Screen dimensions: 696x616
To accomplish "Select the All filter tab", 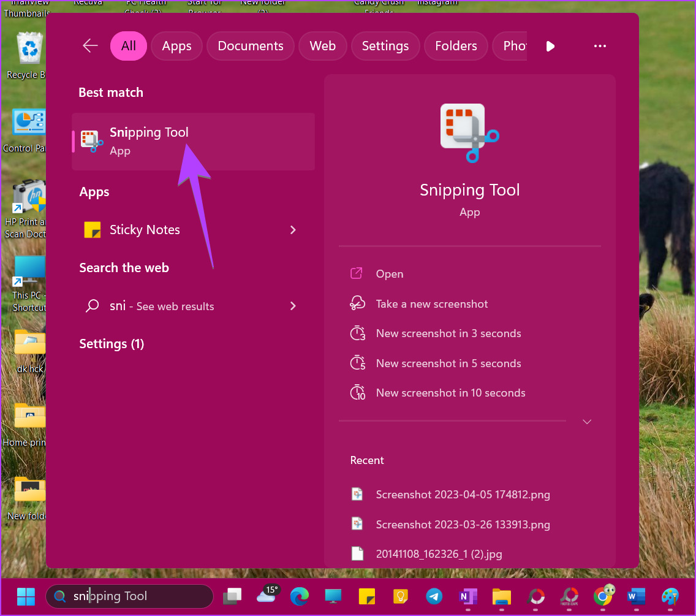I will 128,46.
